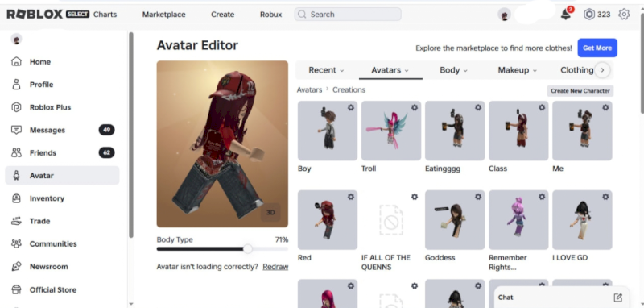Open Profile in sidebar
Screen dimensions: 644x308
(62, 85)
